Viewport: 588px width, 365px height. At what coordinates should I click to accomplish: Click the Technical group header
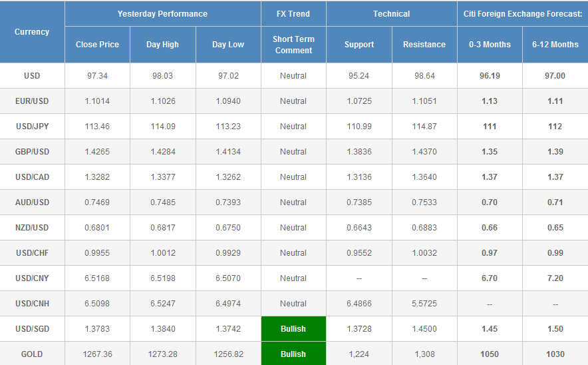392,14
